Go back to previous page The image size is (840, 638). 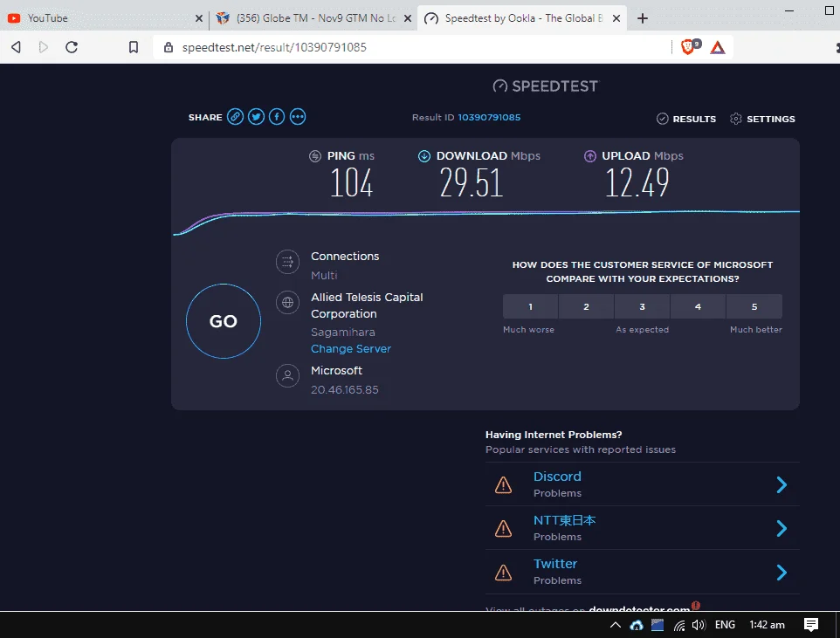coord(16,47)
